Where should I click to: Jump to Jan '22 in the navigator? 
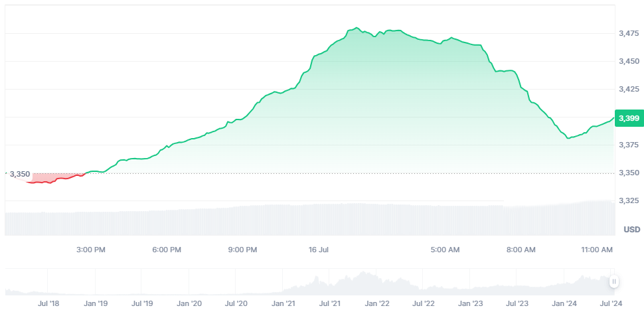(378, 303)
